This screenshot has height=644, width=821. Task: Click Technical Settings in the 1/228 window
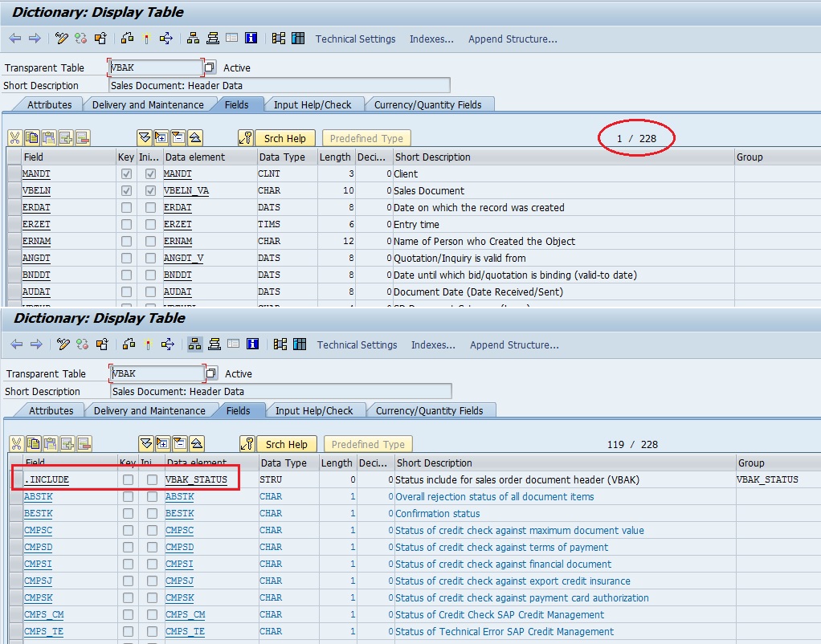pos(356,39)
